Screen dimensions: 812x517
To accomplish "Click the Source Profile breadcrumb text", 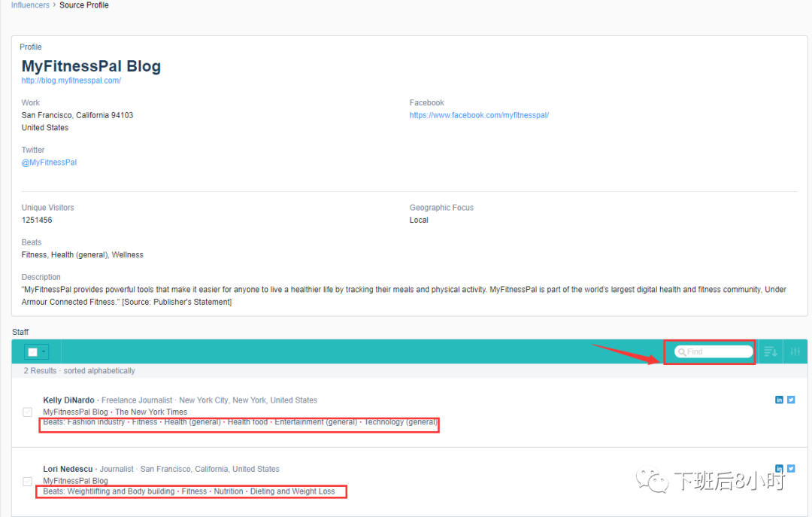I will [x=84, y=5].
